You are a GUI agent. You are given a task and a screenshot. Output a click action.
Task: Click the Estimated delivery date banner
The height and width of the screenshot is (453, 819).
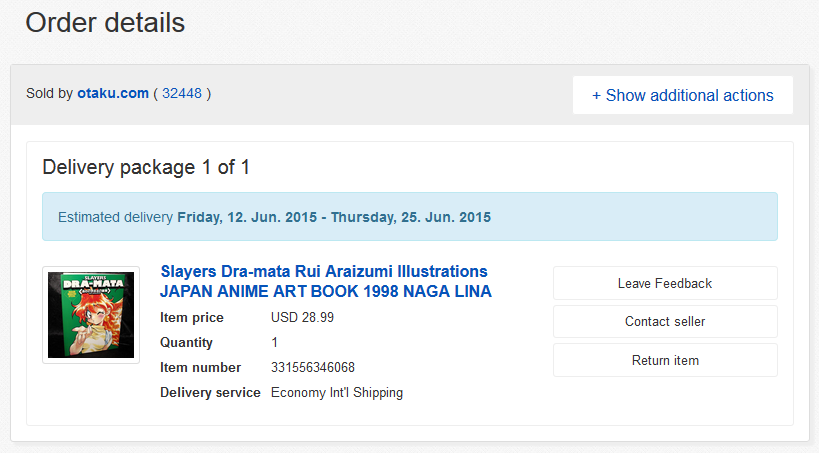pyautogui.click(x=409, y=217)
